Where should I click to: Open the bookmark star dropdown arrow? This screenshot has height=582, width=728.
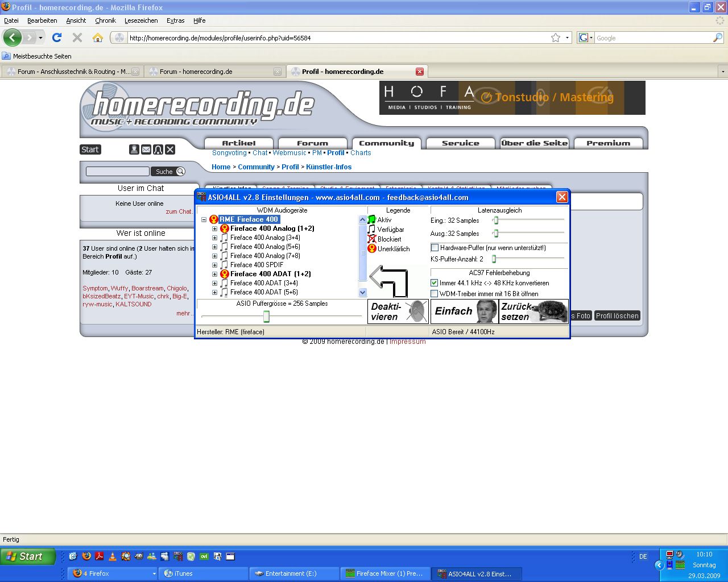coord(567,38)
